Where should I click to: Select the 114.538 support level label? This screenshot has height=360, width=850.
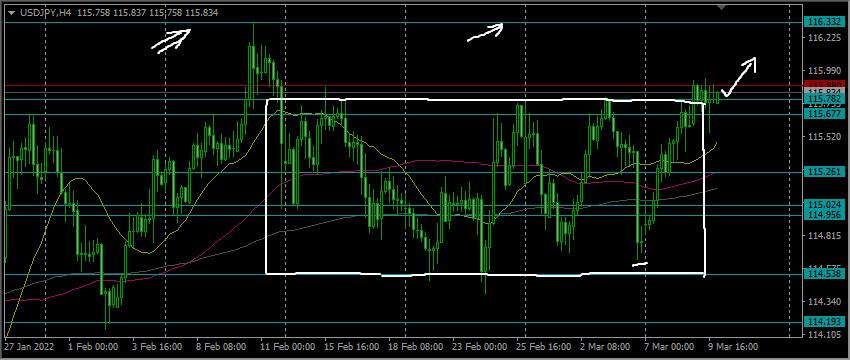[x=822, y=274]
